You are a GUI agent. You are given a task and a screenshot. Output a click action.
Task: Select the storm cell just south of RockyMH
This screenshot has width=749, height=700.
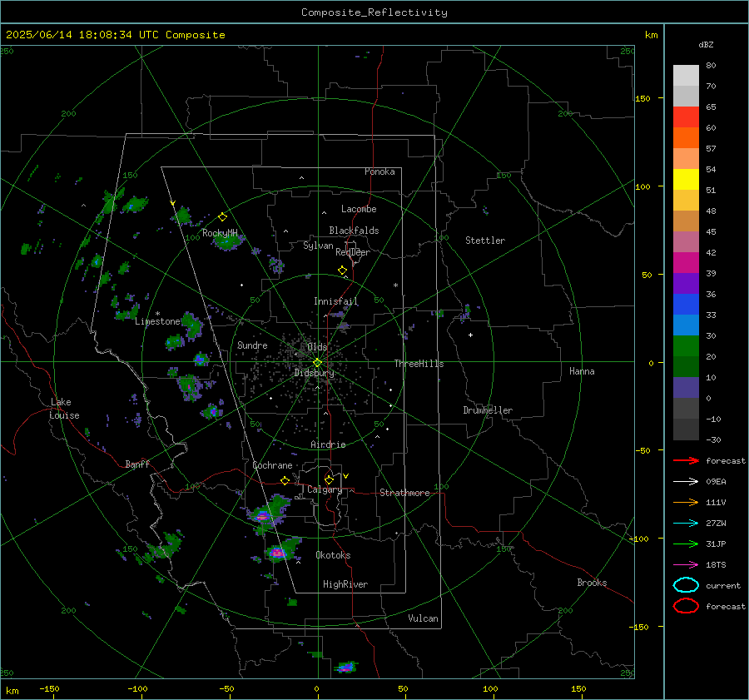coord(227,242)
